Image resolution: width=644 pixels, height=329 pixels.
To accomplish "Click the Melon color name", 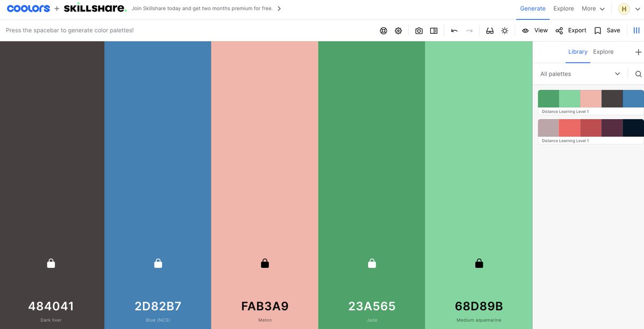I will (265, 320).
